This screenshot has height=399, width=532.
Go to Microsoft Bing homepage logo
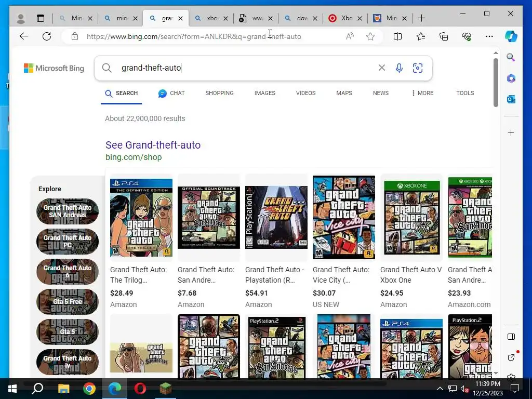tap(54, 68)
